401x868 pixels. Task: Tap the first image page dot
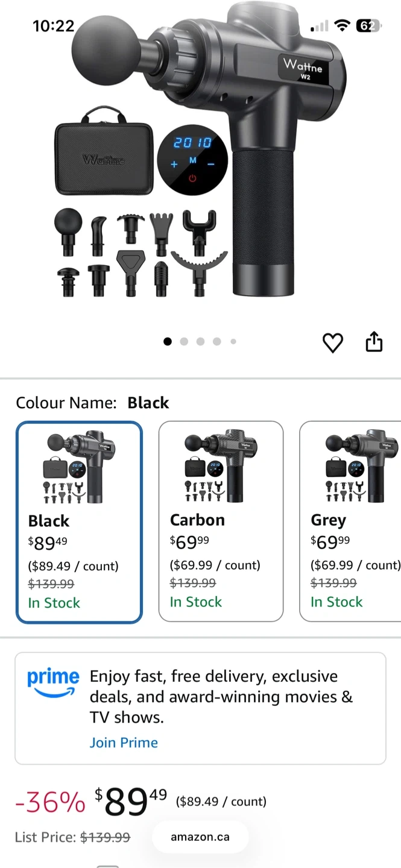[x=168, y=342]
